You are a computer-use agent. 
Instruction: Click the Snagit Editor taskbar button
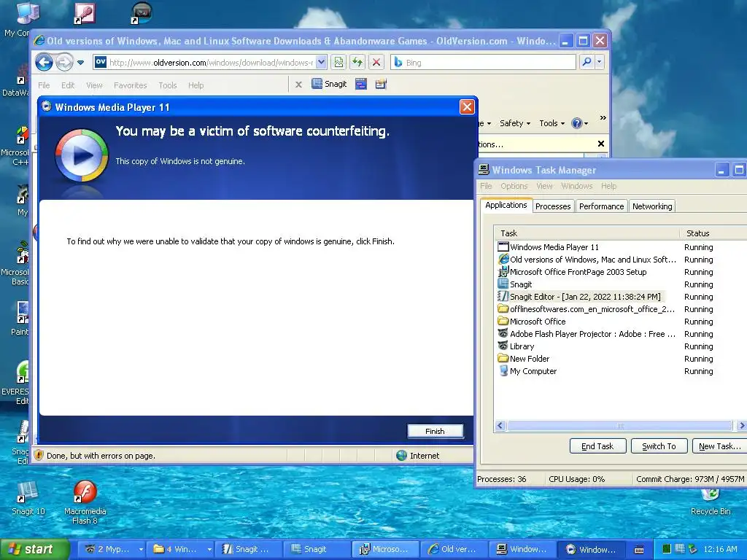tap(248, 549)
